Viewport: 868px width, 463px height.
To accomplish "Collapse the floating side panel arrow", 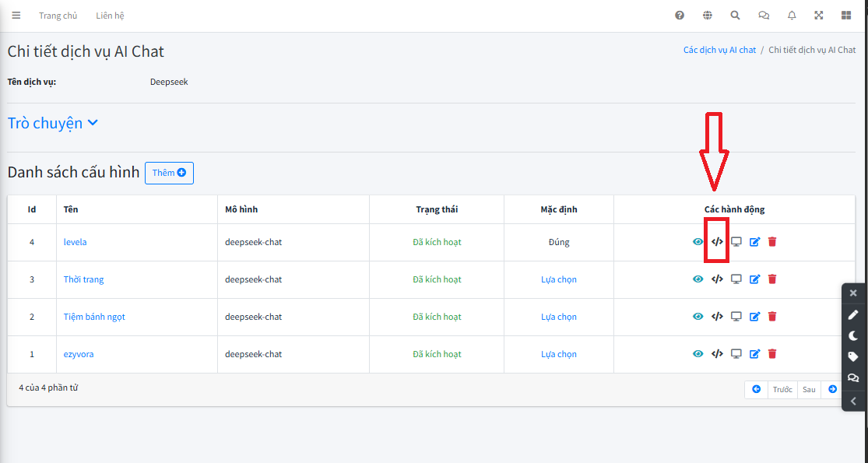I will [853, 401].
